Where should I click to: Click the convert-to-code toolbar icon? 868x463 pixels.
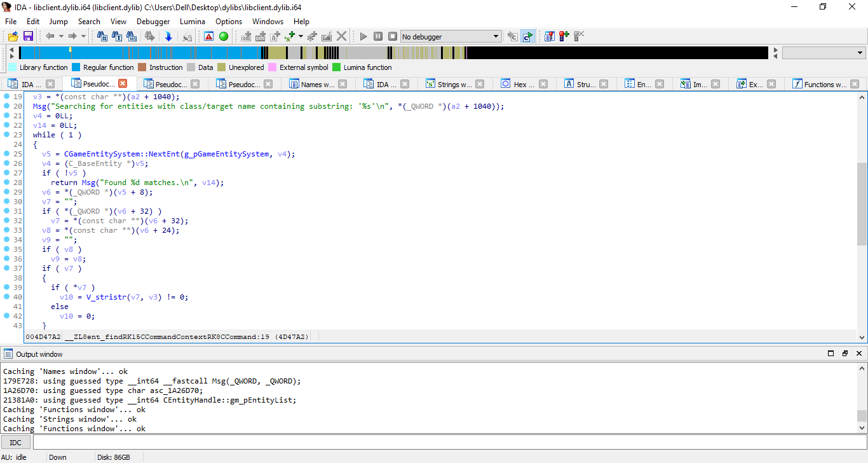tap(246, 36)
